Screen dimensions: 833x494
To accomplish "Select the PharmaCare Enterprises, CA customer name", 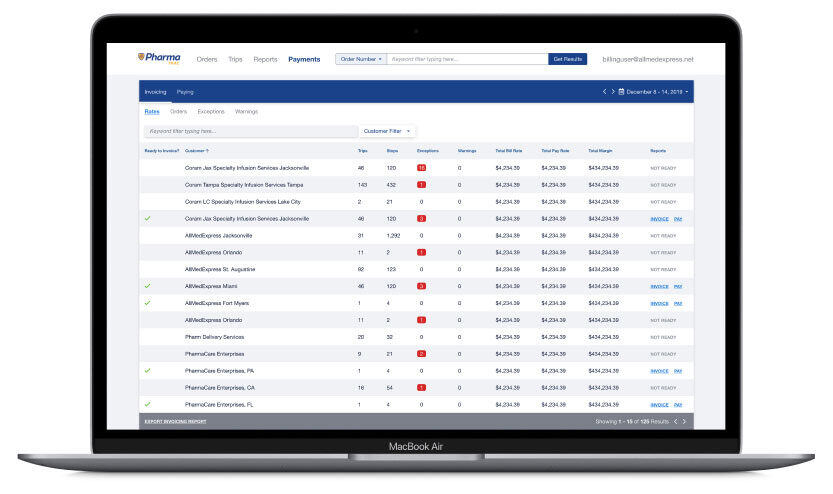I will (219, 388).
